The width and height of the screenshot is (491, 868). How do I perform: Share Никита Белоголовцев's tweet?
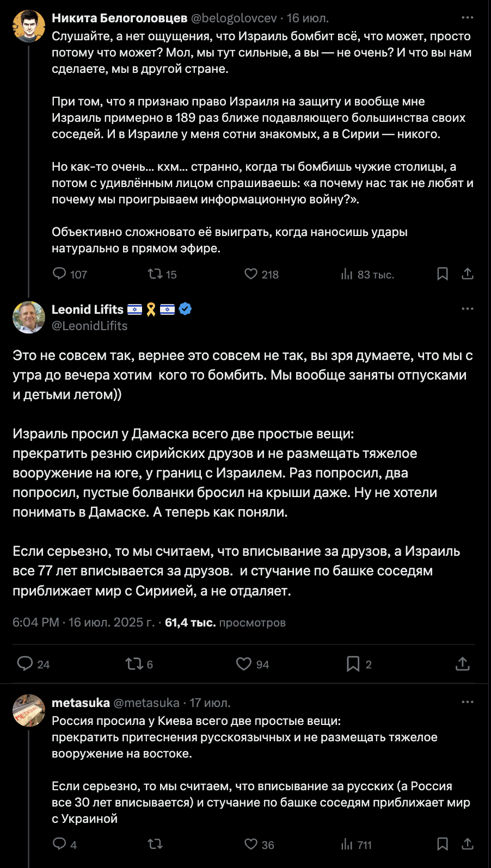pyautogui.click(x=468, y=274)
